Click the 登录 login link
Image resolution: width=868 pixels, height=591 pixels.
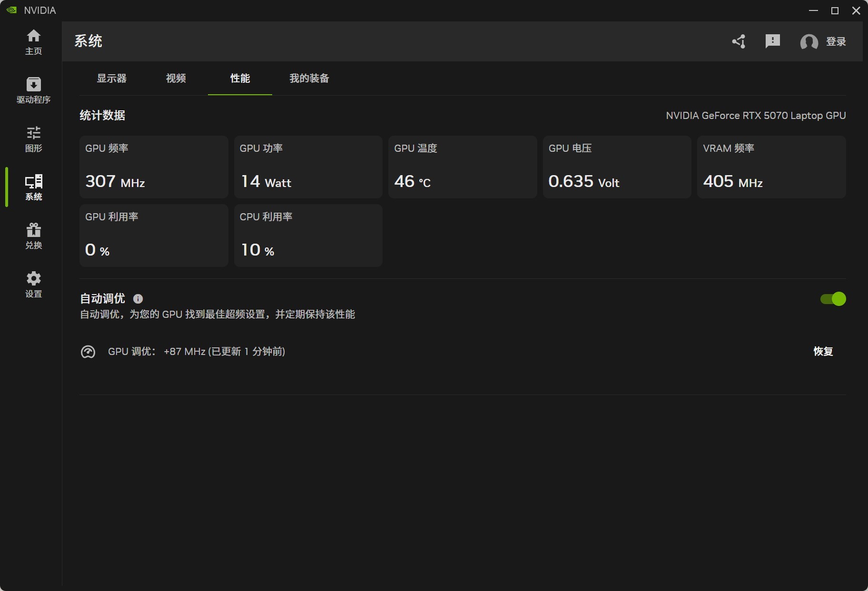(836, 42)
